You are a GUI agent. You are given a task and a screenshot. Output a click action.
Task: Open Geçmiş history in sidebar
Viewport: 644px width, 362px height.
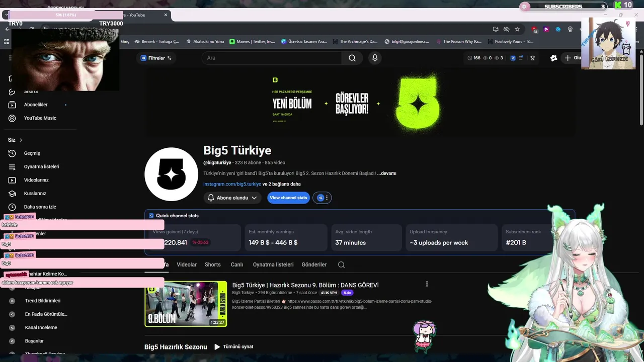pos(32,153)
